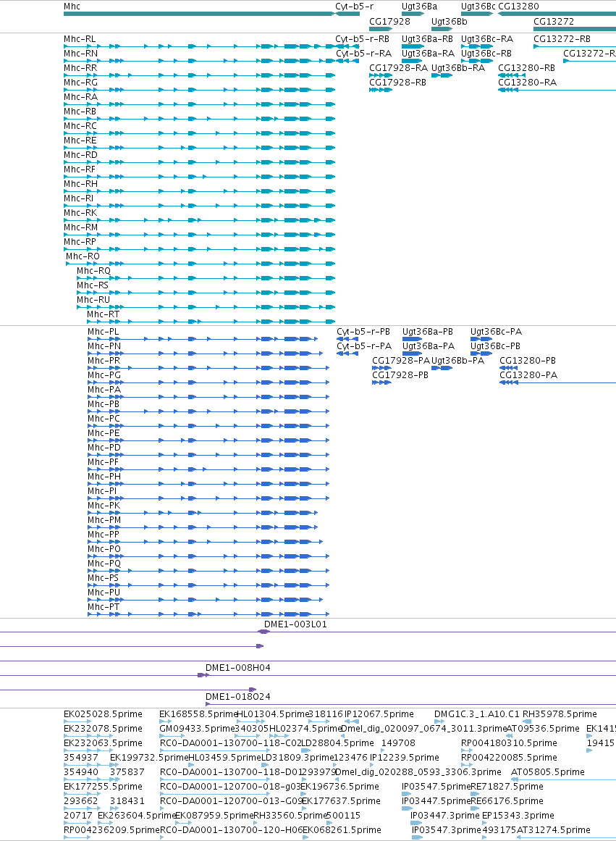Click the Mhc-RR transcript label
Image resolution: width=616 pixels, height=841 pixels.
coord(80,68)
